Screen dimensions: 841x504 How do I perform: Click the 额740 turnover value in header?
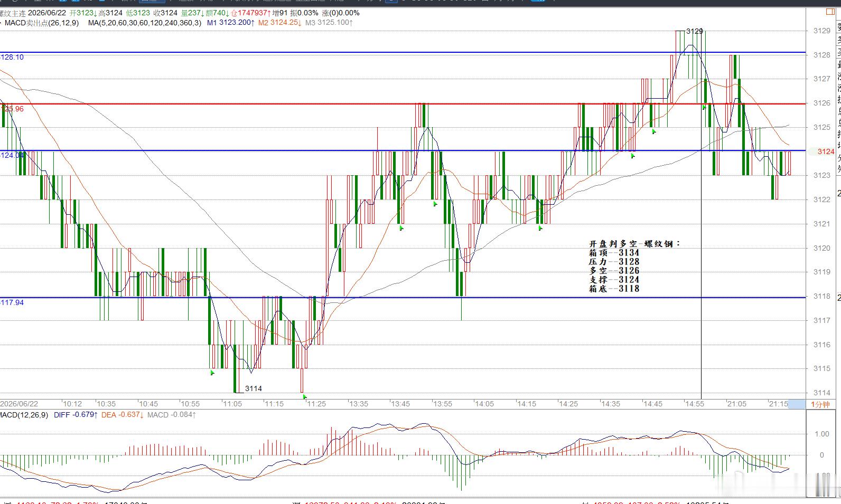pyautogui.click(x=216, y=13)
